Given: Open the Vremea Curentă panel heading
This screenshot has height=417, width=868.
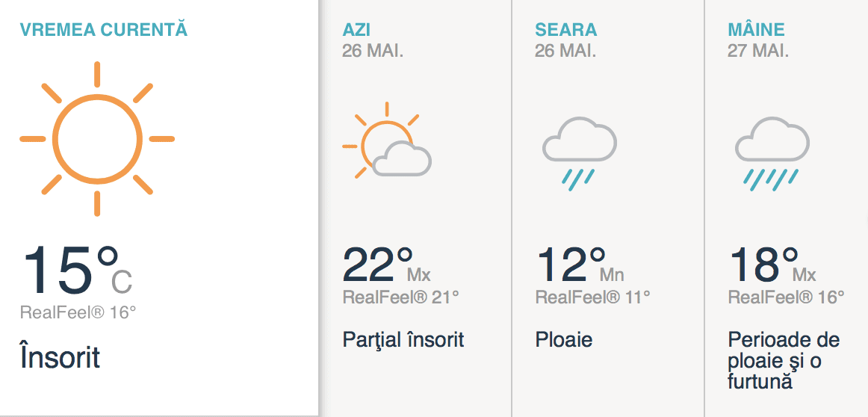Looking at the screenshot, I should 104,30.
